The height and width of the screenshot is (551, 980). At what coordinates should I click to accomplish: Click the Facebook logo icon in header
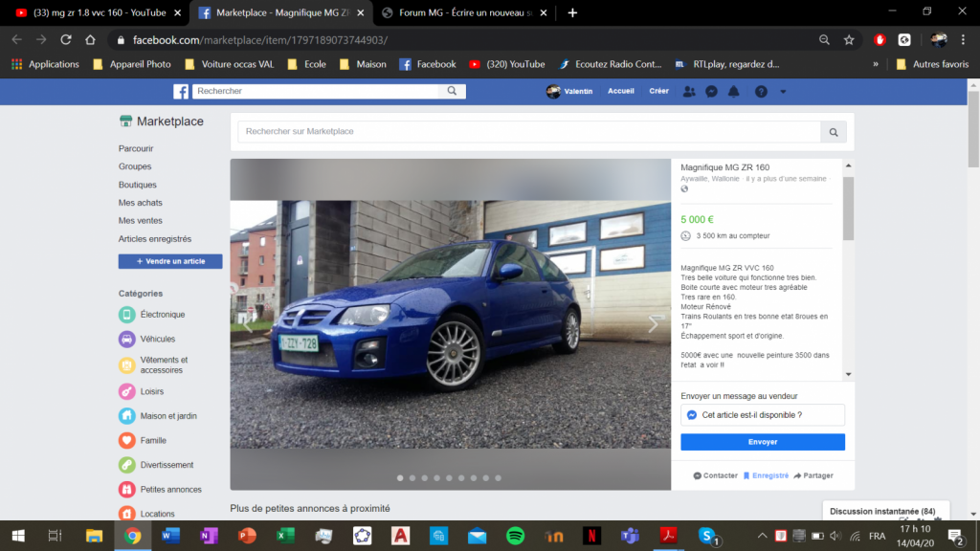[x=181, y=91]
